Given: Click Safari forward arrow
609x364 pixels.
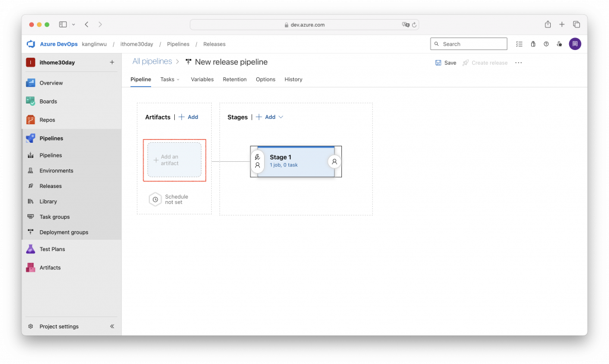Looking at the screenshot, I should [100, 24].
